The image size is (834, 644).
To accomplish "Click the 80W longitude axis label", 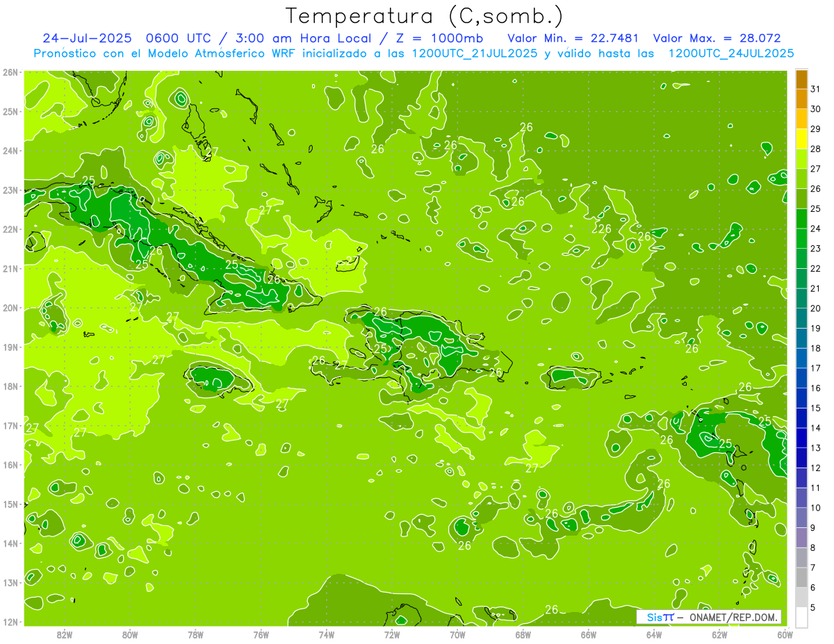I will 130,634.
